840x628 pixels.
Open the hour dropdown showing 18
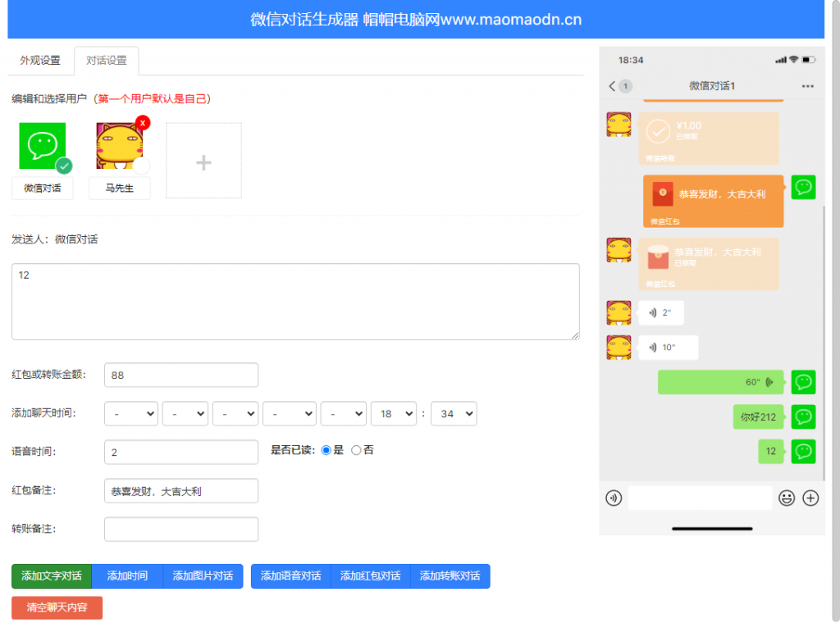pyautogui.click(x=394, y=414)
